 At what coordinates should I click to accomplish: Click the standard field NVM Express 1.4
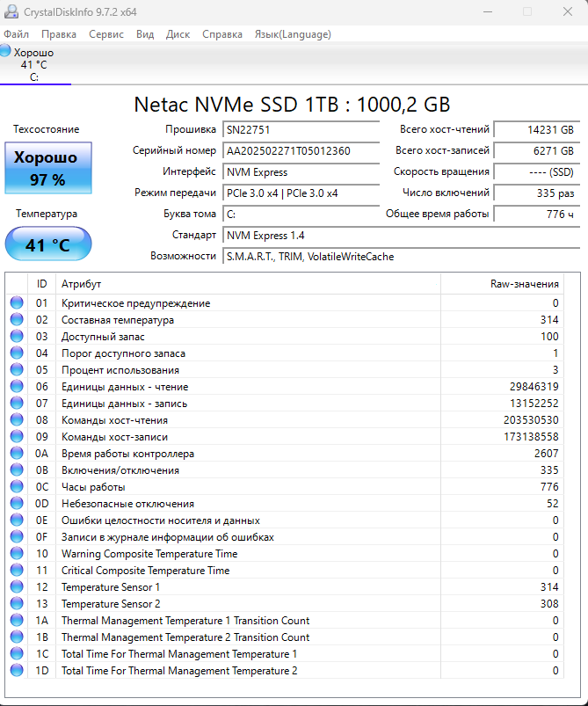coord(402,236)
